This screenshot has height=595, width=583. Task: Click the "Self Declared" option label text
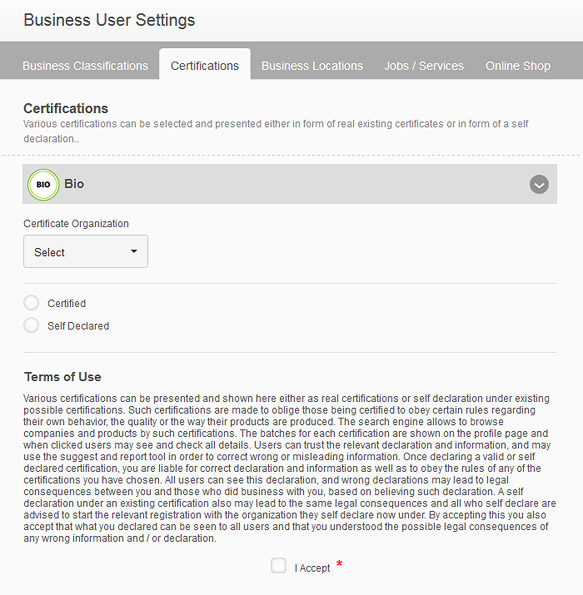pos(78,326)
